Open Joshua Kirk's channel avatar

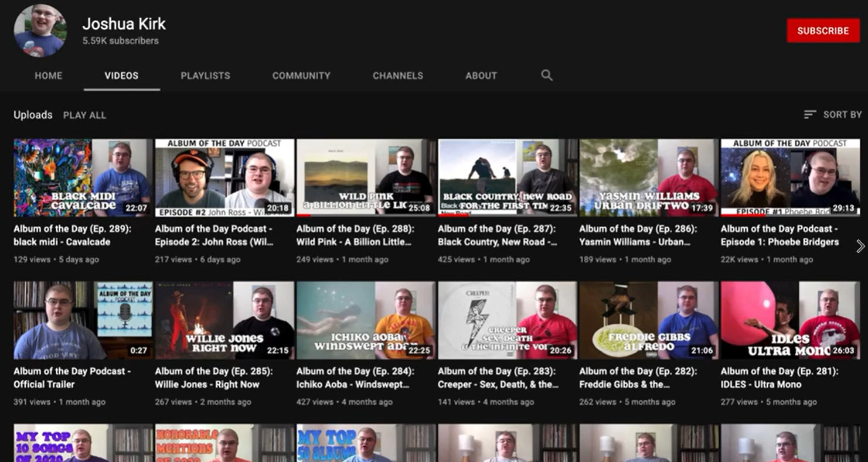[40, 30]
